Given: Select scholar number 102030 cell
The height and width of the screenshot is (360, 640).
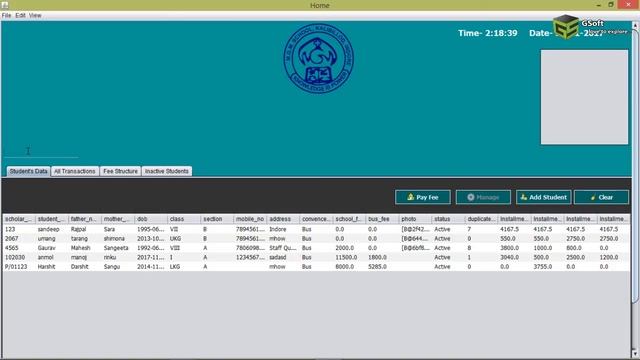Looking at the screenshot, I should click(19, 258).
